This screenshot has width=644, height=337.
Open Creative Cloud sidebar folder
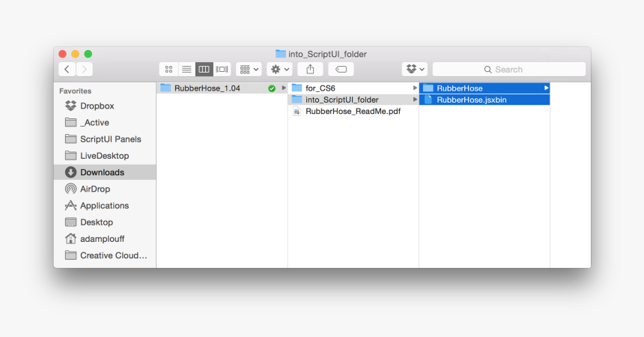(105, 255)
